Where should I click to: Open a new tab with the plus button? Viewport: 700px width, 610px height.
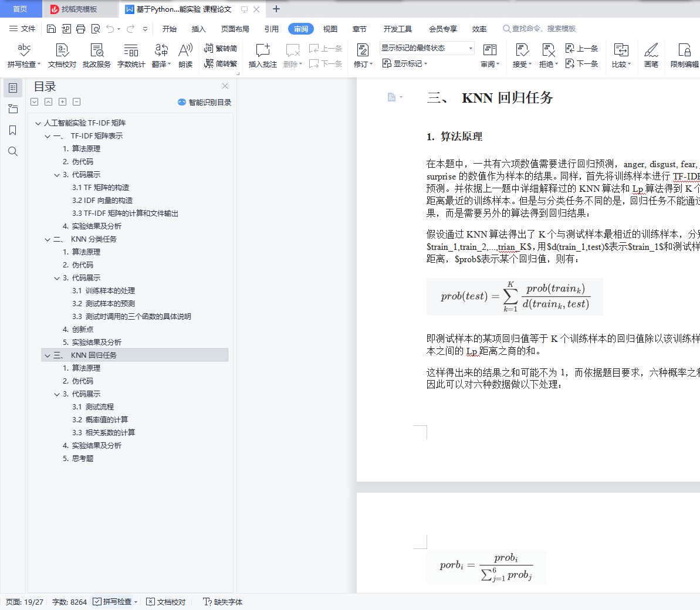click(x=276, y=9)
